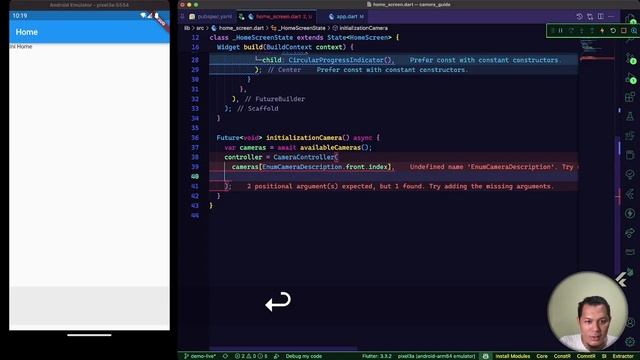Click Extractor in status bar

(623, 356)
